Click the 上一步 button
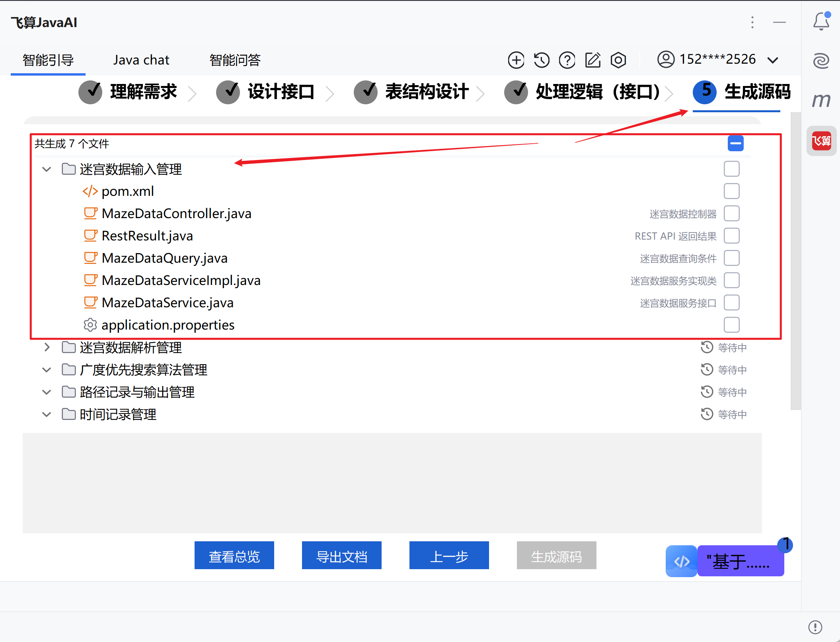Viewport: 840px width, 642px height. pyautogui.click(x=449, y=556)
